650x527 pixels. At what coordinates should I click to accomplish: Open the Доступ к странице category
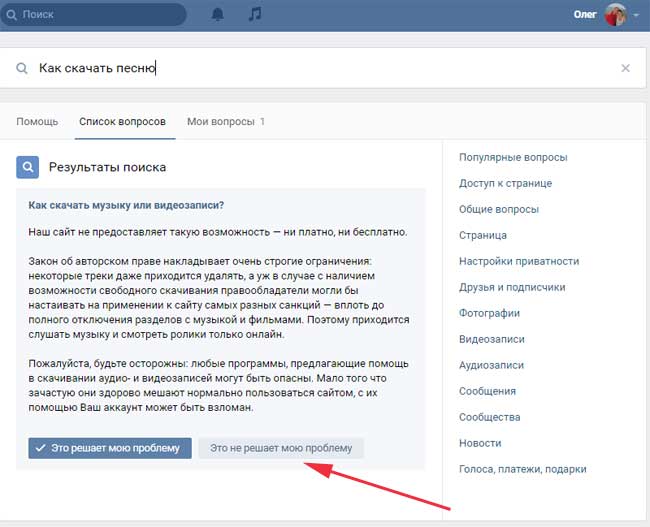505,183
